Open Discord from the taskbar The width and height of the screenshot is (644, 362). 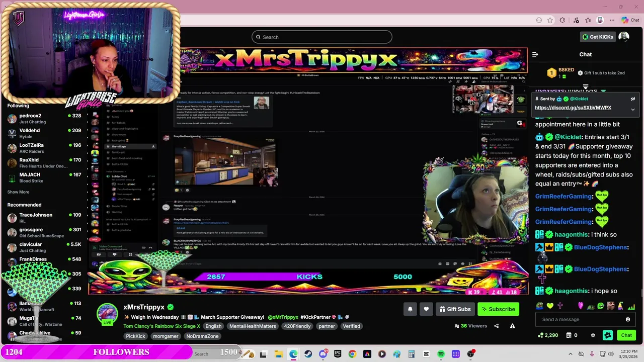323,354
